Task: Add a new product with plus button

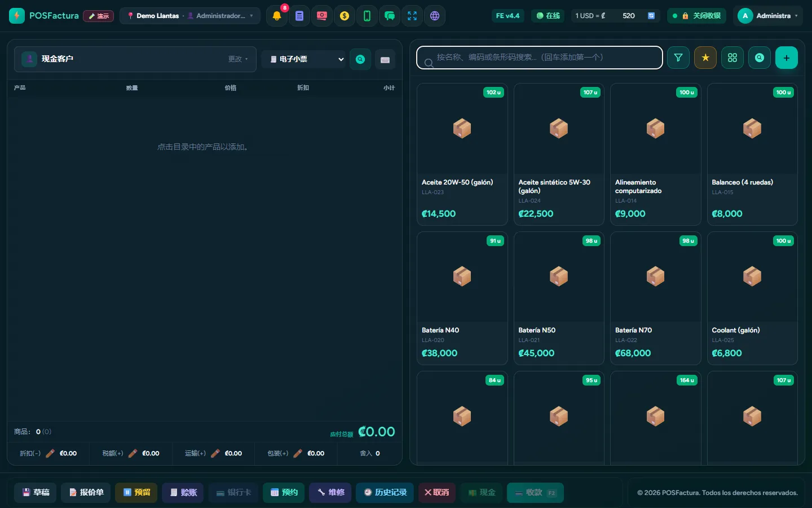Action: 787,58
